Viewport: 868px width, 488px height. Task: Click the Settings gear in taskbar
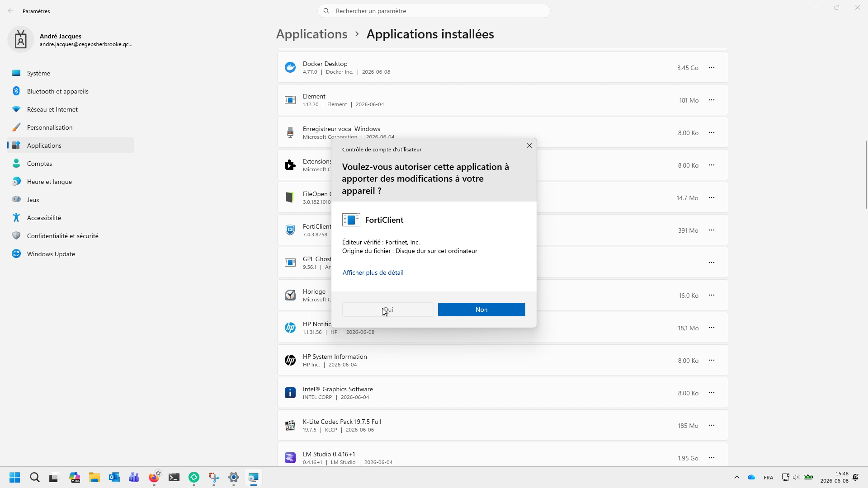point(234,478)
